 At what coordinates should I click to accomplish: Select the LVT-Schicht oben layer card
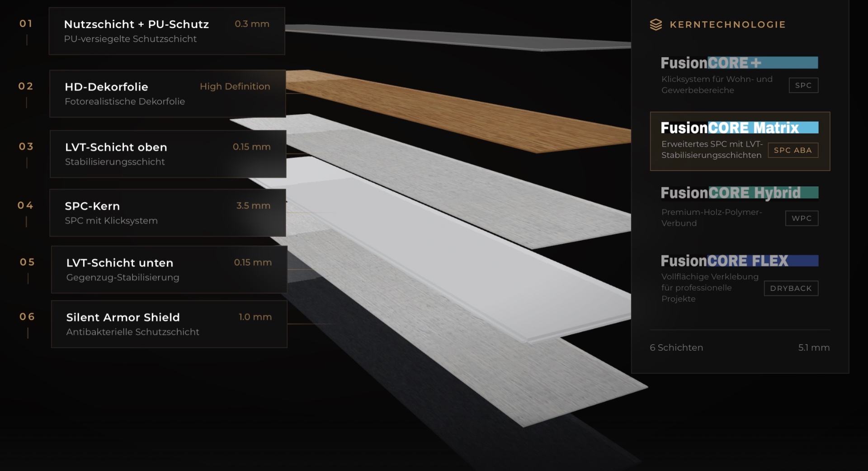[168, 154]
